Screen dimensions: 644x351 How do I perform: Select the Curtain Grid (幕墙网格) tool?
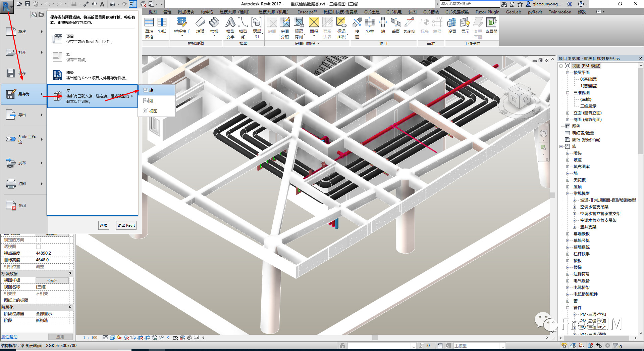coord(149,28)
